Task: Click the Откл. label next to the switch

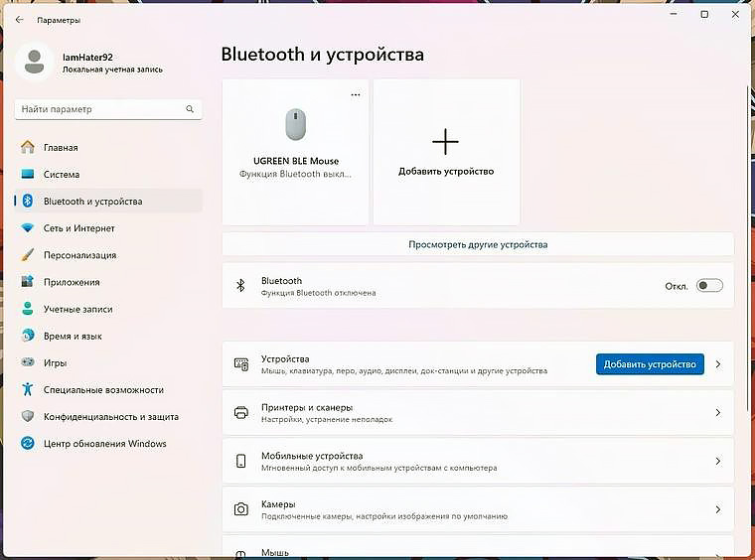Action: coord(677,286)
